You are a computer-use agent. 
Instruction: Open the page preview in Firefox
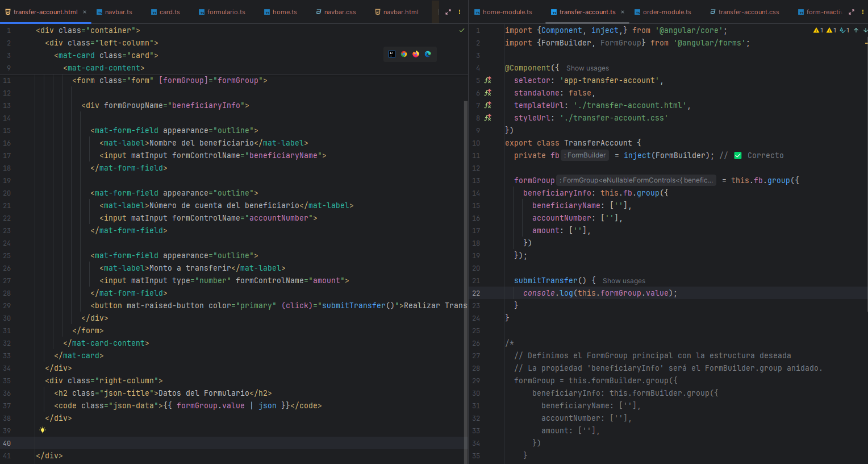[416, 54]
